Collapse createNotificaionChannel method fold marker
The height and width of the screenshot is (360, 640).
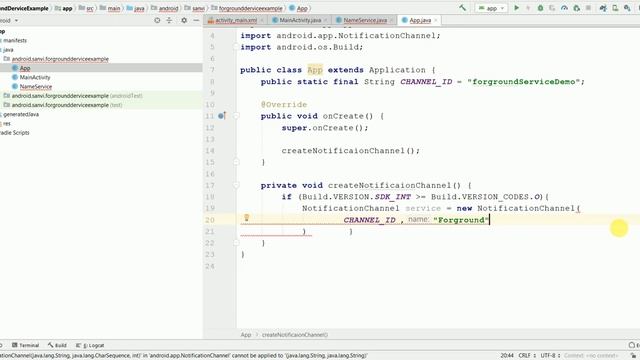[236, 185]
